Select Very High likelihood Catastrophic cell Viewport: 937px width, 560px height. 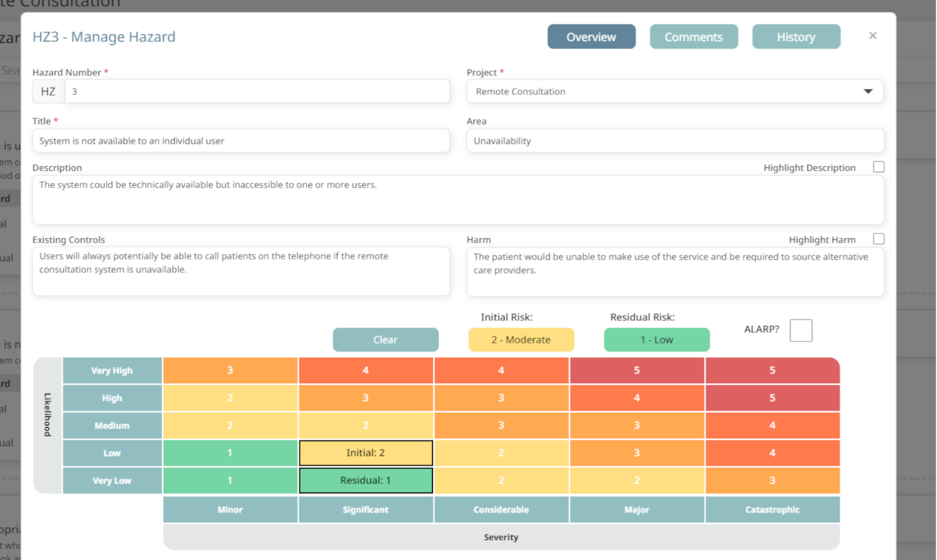click(772, 370)
